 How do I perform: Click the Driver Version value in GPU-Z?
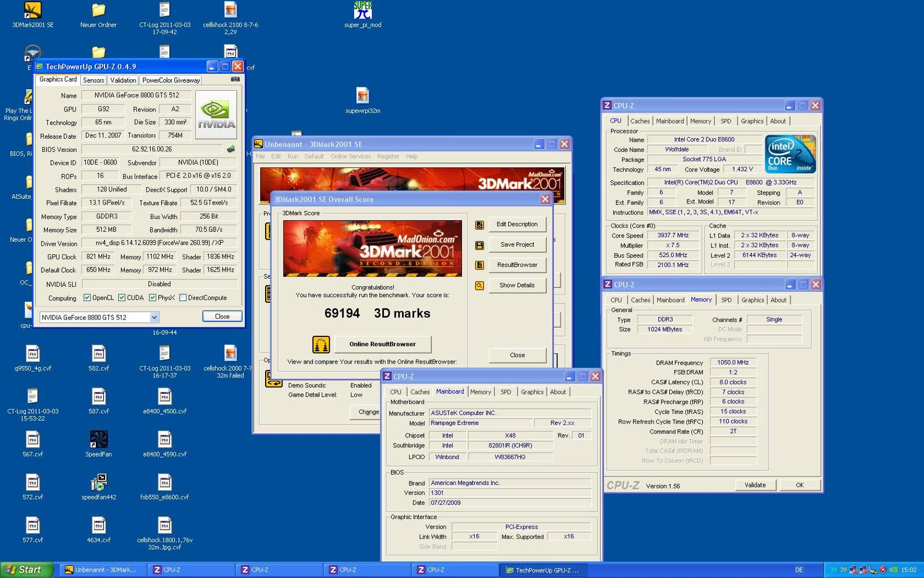(x=159, y=243)
